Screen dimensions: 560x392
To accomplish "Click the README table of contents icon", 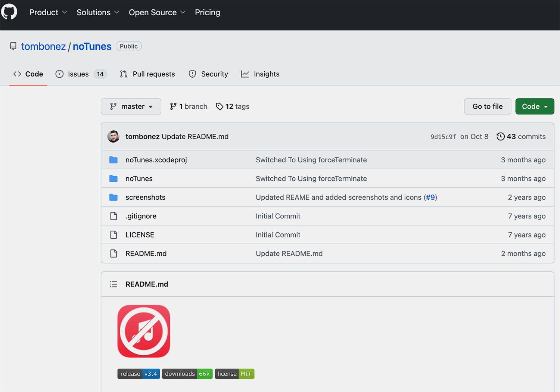I will [113, 284].
